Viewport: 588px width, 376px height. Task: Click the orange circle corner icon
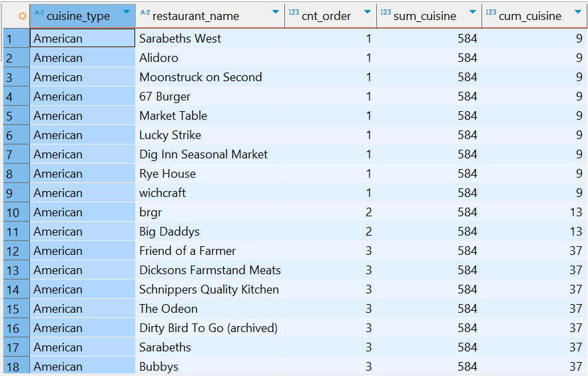tap(23, 16)
